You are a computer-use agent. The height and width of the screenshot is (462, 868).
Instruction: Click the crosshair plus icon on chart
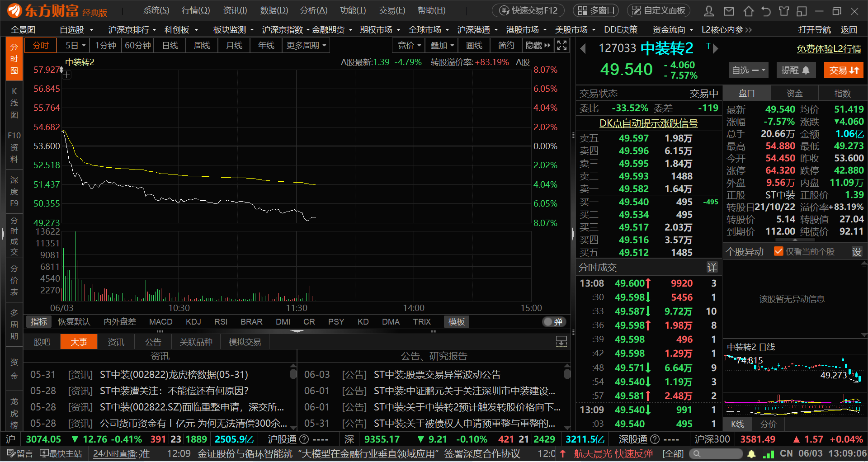pos(66,75)
